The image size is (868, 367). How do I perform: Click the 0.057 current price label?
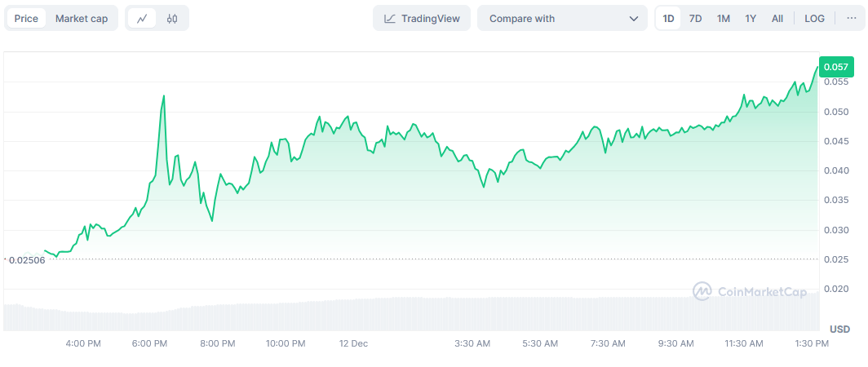tap(835, 67)
